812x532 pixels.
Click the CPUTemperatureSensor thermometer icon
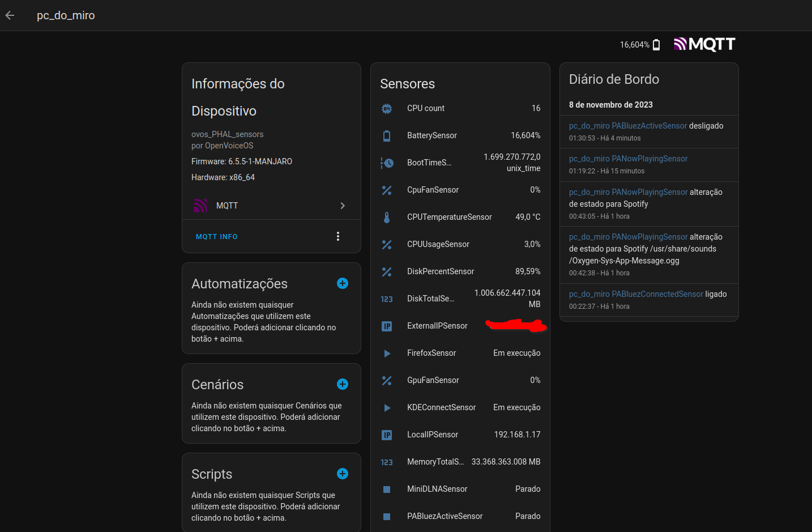click(387, 217)
